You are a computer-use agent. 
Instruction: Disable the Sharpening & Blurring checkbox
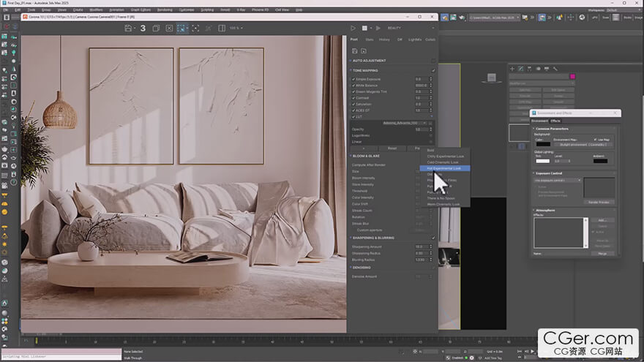coord(433,238)
